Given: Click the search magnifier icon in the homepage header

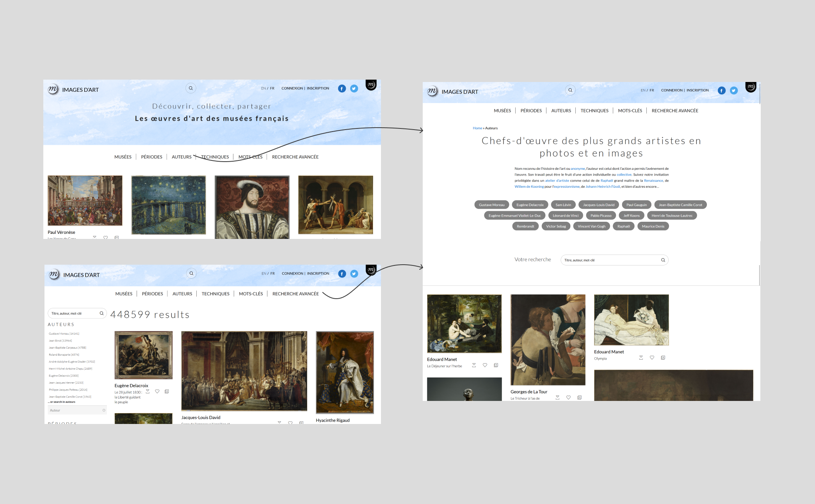Looking at the screenshot, I should [x=191, y=88].
